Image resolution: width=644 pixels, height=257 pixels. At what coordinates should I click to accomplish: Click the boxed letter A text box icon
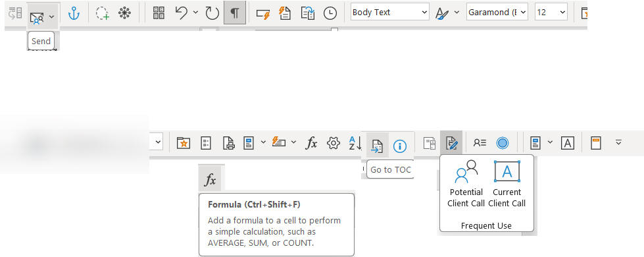point(568,143)
